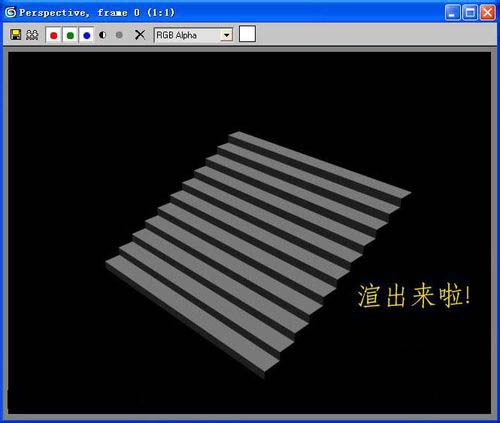Screen dimensions: 500x423
Task: Minimize the Perspective render window
Action: click(453, 13)
